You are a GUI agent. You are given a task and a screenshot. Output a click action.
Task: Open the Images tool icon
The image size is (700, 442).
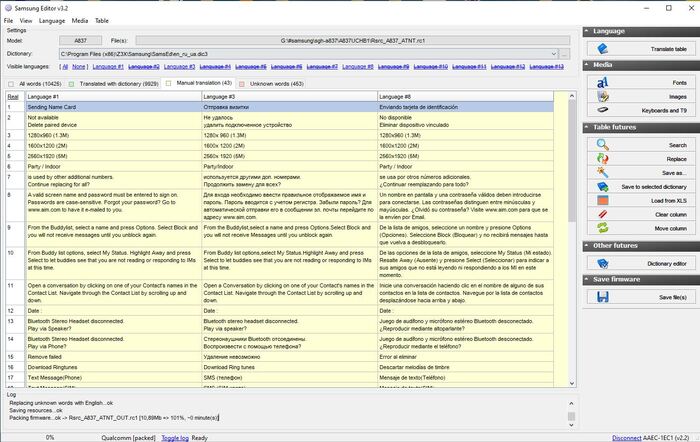(603, 96)
